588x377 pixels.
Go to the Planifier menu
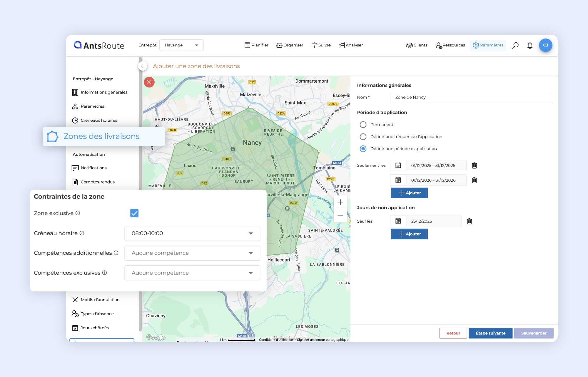[256, 45]
